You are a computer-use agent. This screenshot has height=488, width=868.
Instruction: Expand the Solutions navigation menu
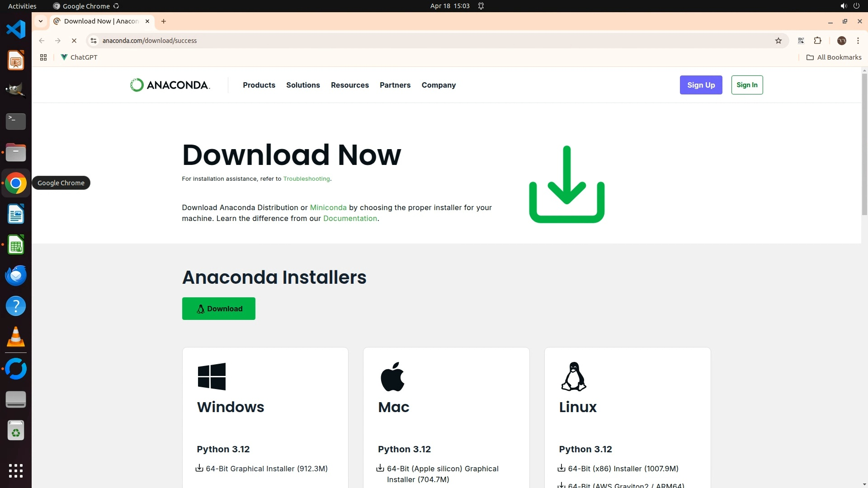(x=303, y=85)
